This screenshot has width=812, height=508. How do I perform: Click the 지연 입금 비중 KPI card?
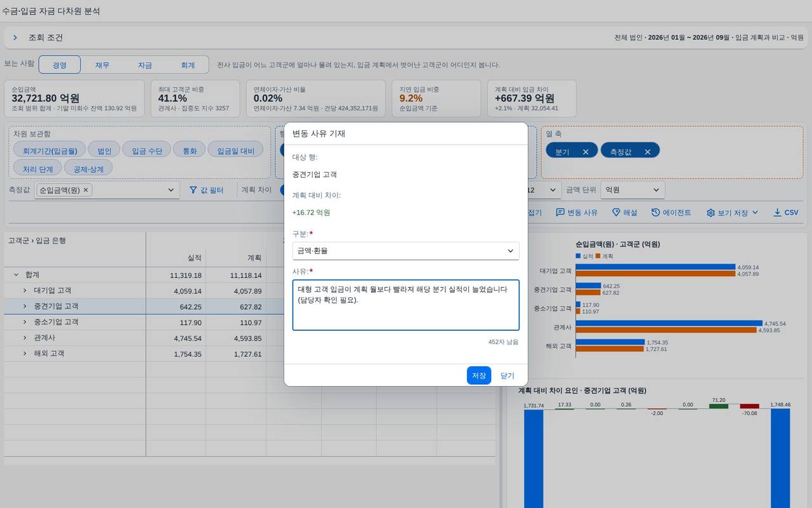(x=436, y=98)
